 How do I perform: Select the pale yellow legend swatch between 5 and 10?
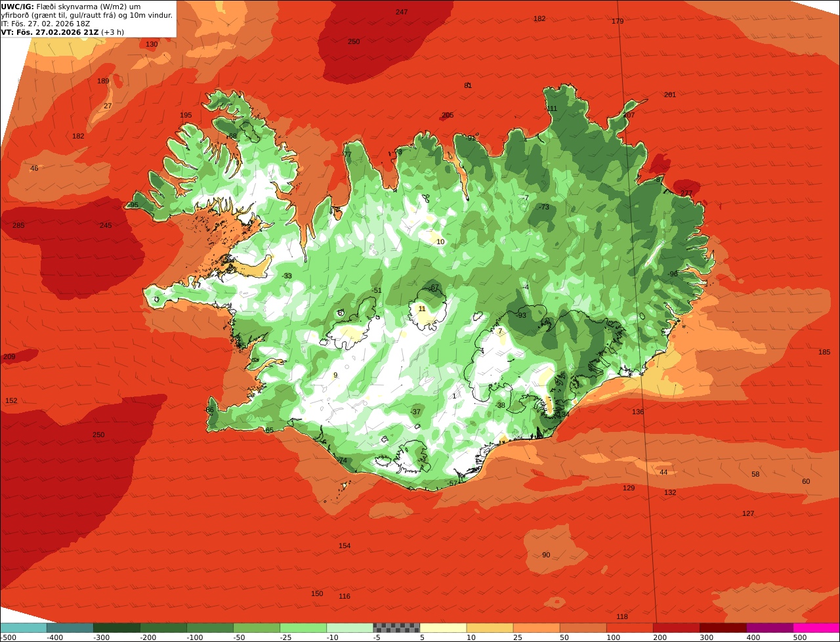(443, 628)
